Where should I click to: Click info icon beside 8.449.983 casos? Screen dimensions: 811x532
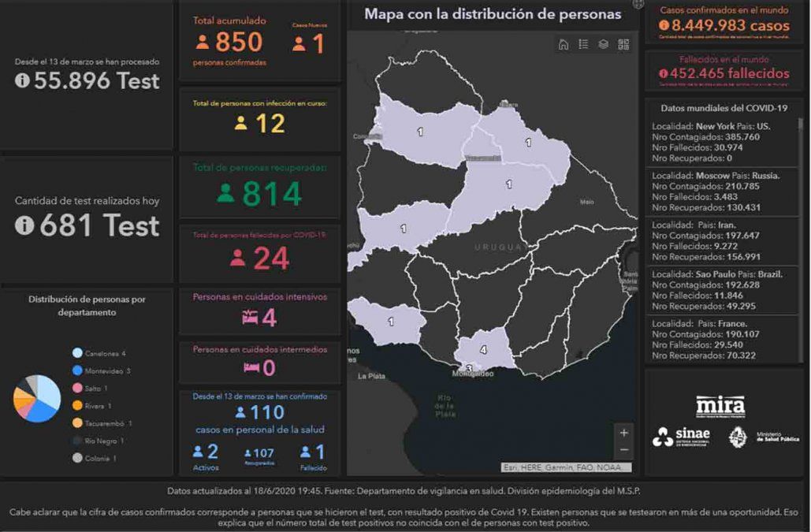coord(664,26)
